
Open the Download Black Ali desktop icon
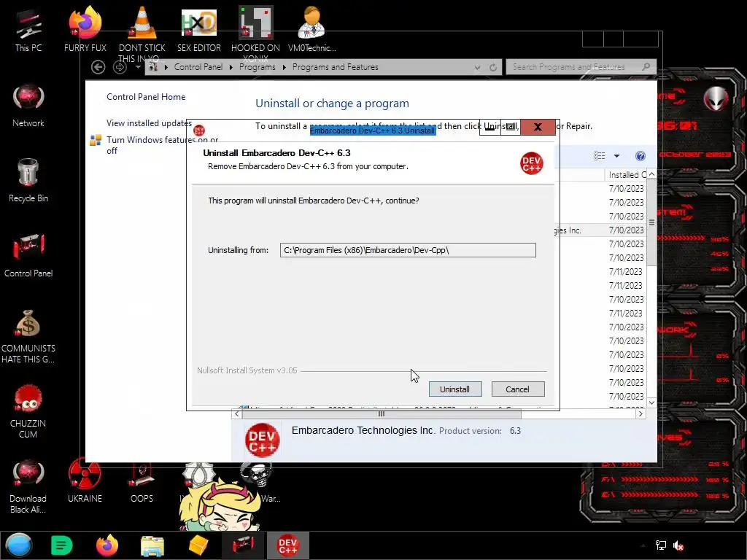28,486
